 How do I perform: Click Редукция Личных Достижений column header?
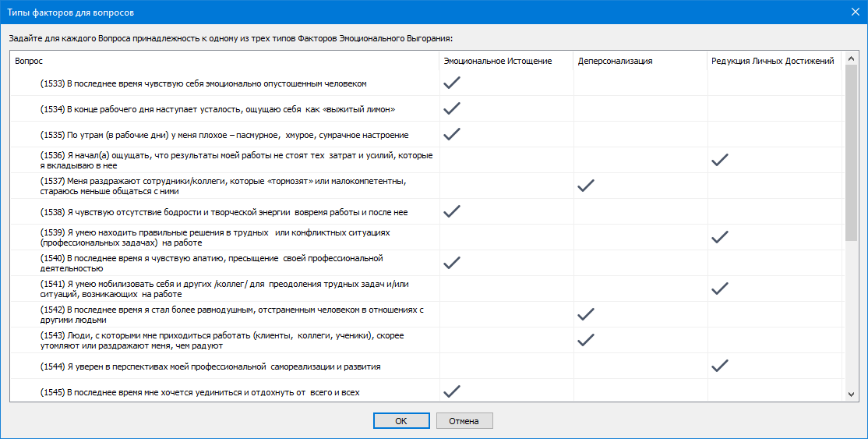[x=773, y=61]
